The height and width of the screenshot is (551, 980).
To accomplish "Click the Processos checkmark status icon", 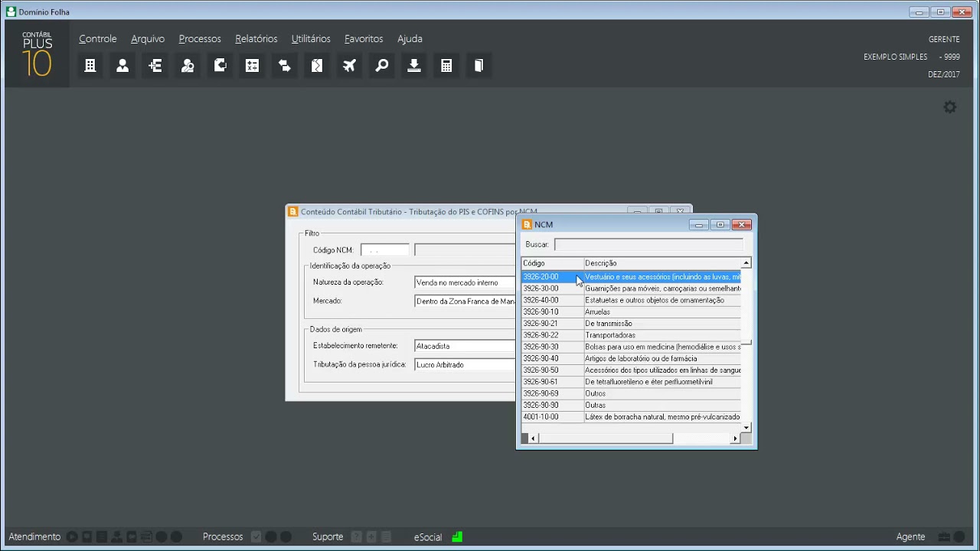I will click(x=256, y=537).
